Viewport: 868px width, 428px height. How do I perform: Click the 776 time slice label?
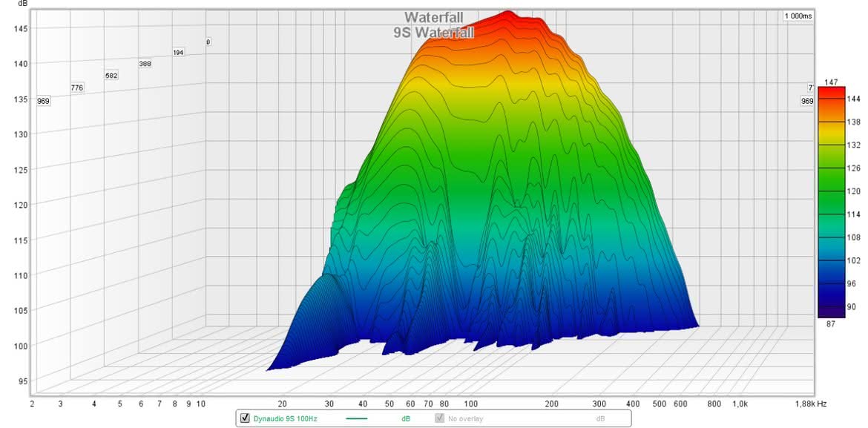pyautogui.click(x=77, y=88)
